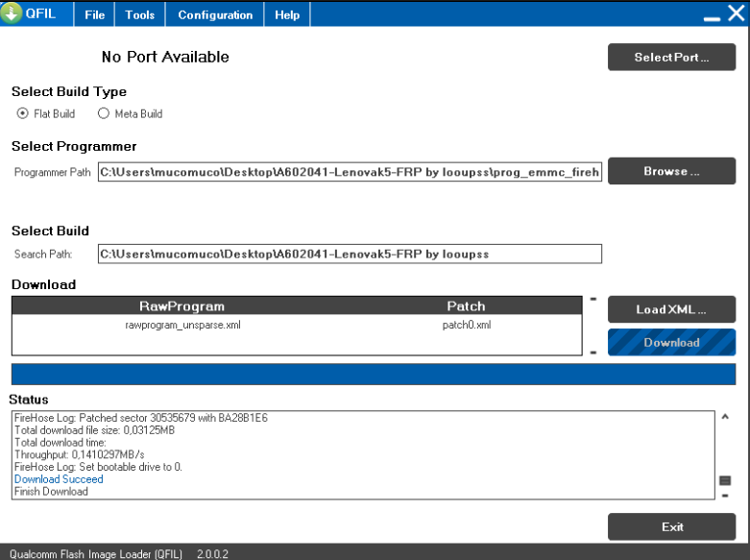
Task: Click the blue download progress bar
Action: (374, 374)
